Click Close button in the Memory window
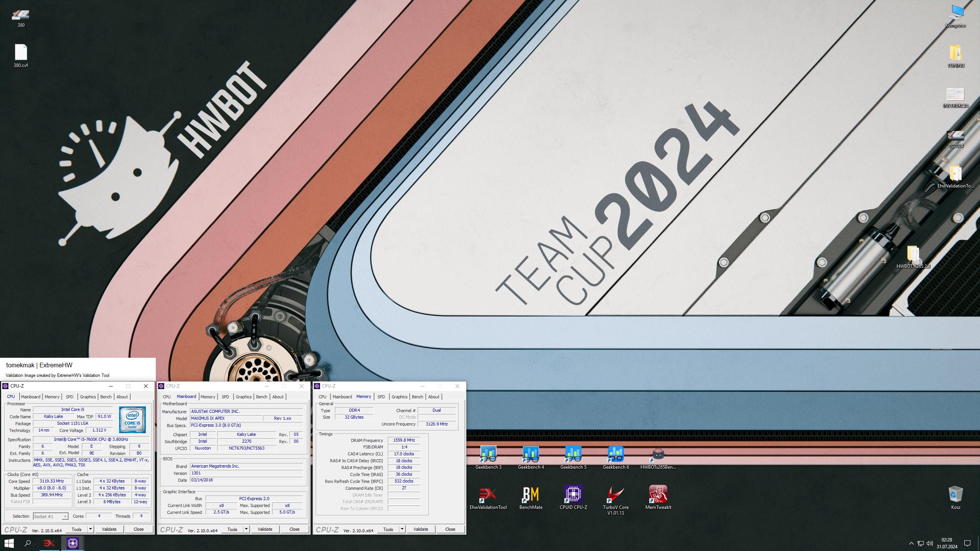Image resolution: width=980 pixels, height=551 pixels. tap(450, 529)
